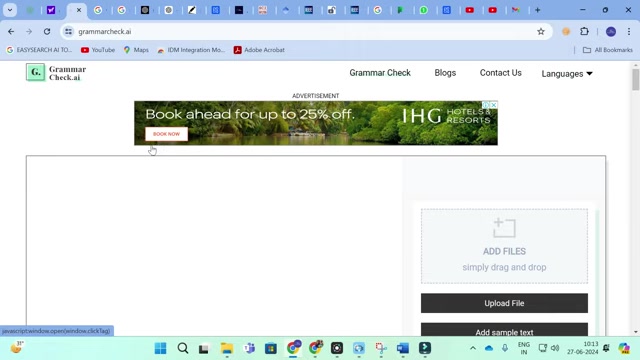This screenshot has width=640, height=360.
Task: Open Microsoft Store from the taskbar
Action: (x=271, y=348)
